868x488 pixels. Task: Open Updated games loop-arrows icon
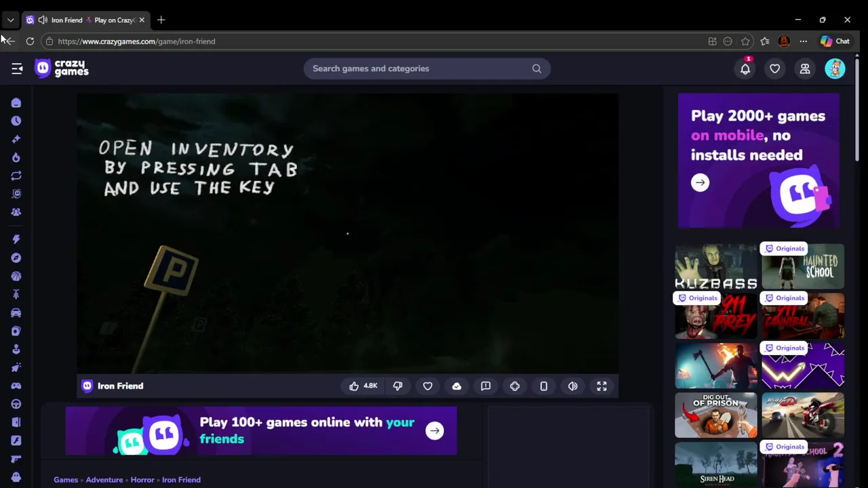tap(16, 176)
